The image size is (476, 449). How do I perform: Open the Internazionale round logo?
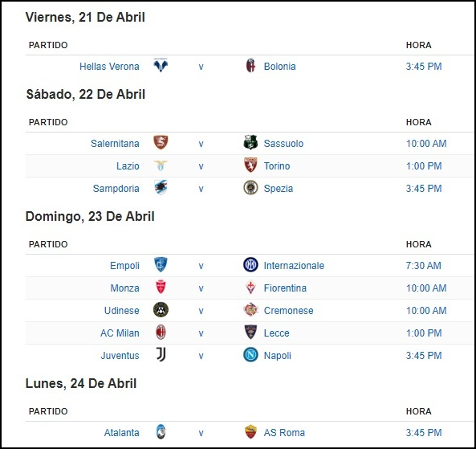250,264
